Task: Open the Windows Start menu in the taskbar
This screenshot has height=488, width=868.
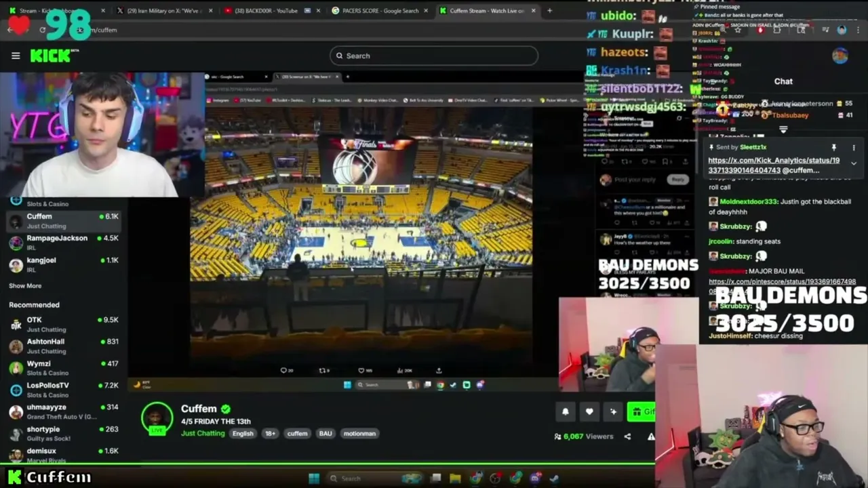Action: (x=314, y=479)
